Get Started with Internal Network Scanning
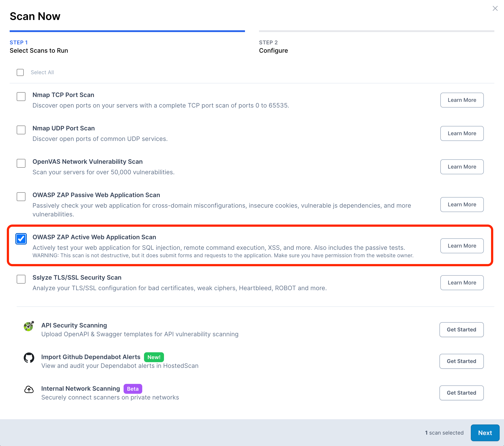This screenshot has height=446, width=504. click(x=461, y=392)
